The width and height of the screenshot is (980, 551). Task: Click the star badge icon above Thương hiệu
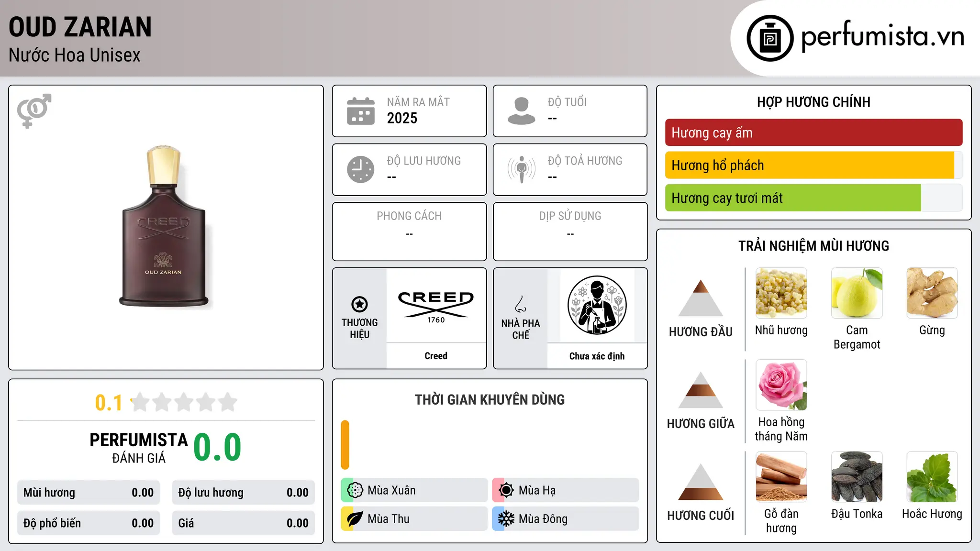[359, 304]
